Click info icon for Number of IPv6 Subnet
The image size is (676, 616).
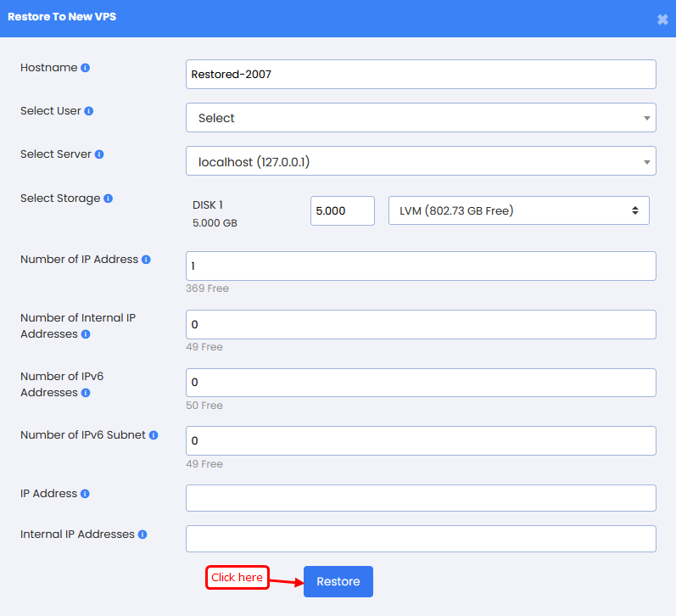point(154,435)
